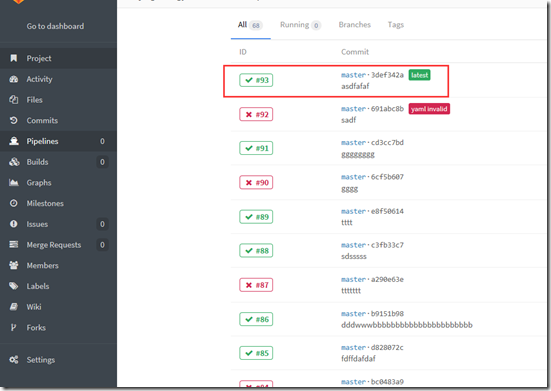Screen dimensions: 551x391
Task: Open commit bc0483a9
Action: [387, 382]
